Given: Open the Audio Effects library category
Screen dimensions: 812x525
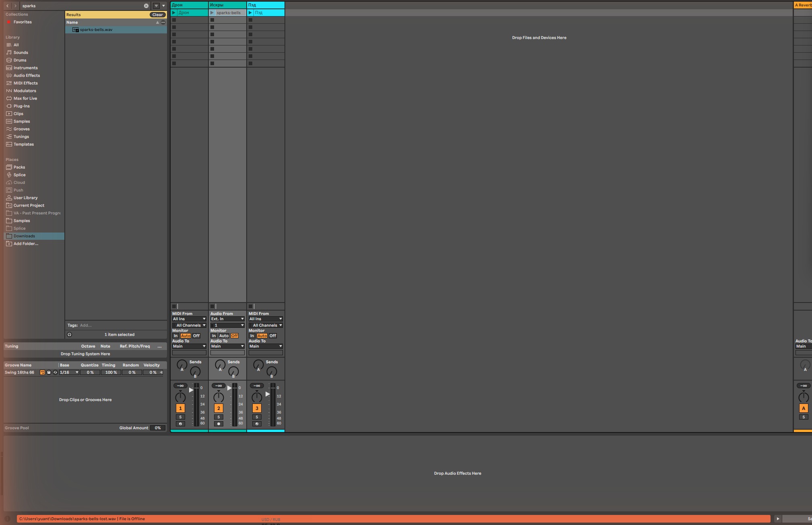Looking at the screenshot, I should coord(27,76).
